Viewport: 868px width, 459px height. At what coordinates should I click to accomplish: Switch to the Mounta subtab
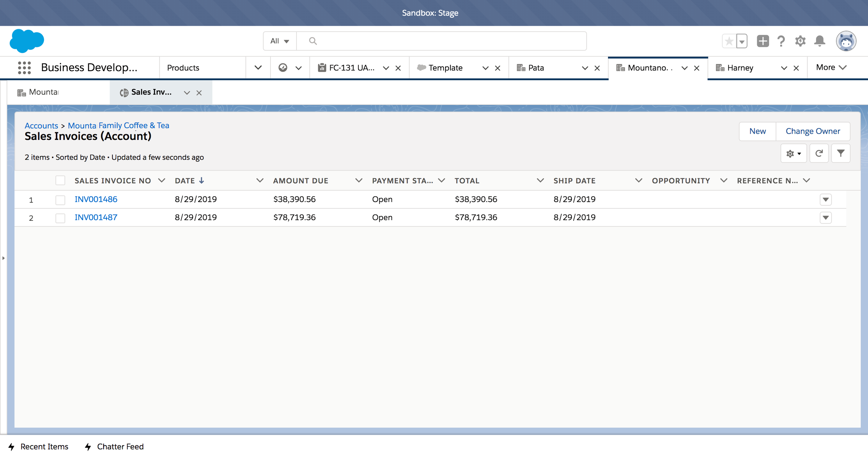58,92
